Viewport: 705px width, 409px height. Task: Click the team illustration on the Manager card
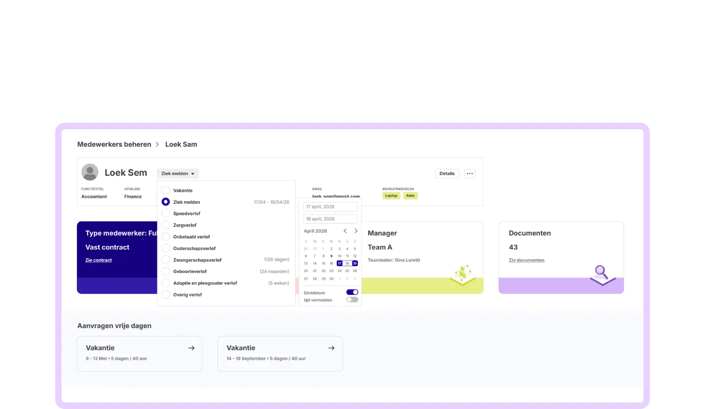tap(463, 274)
